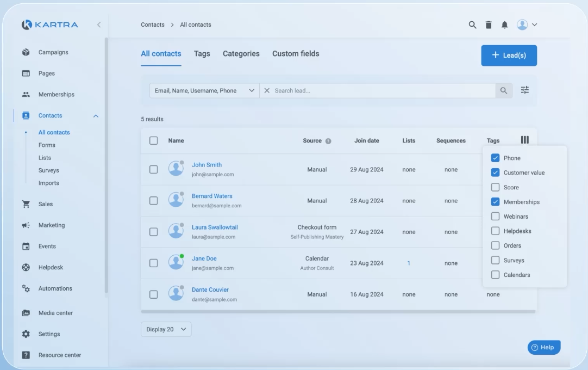Open the Marketing section
The image size is (588, 370).
click(52, 225)
